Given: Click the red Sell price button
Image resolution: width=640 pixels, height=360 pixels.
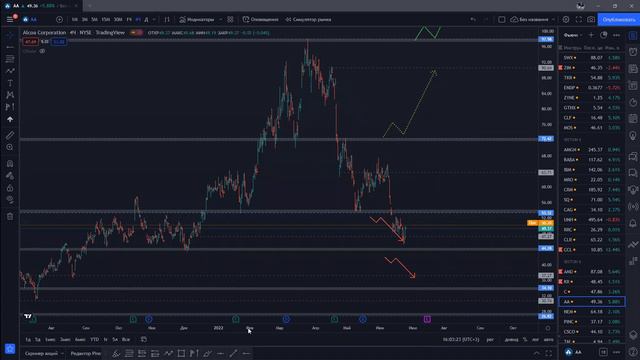Looking at the screenshot, I should (x=30, y=42).
